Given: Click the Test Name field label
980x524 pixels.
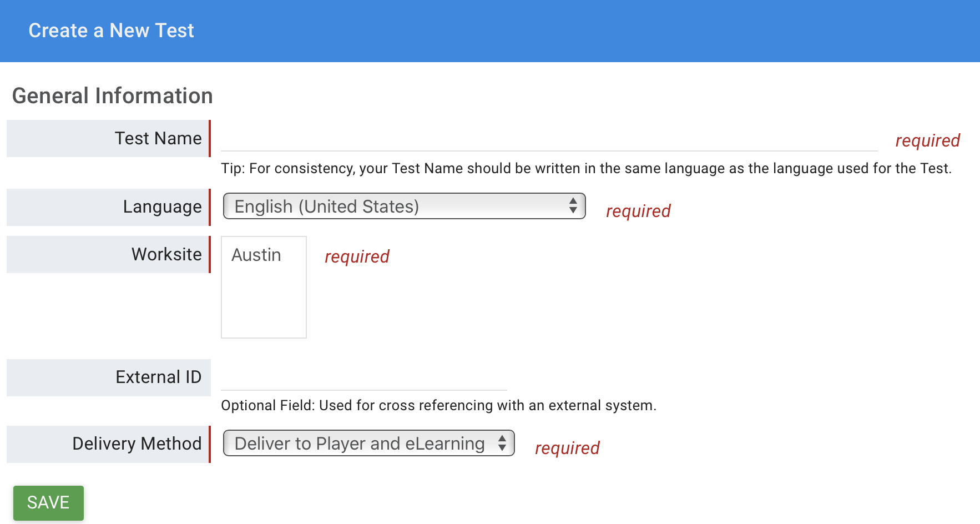Looking at the screenshot, I should (x=158, y=138).
